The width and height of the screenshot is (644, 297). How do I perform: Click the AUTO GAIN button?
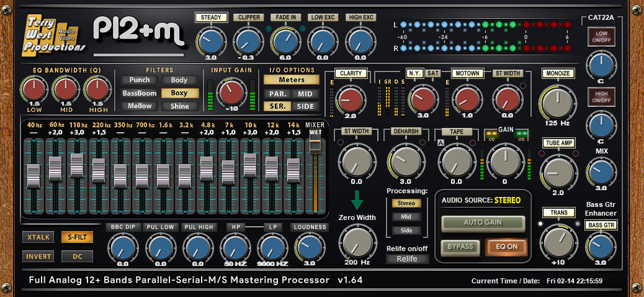tap(483, 222)
